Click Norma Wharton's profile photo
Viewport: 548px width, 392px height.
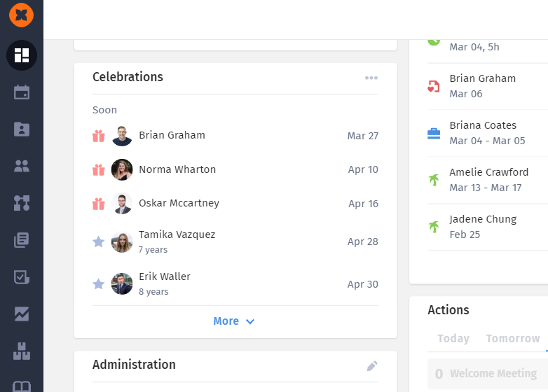point(122,169)
